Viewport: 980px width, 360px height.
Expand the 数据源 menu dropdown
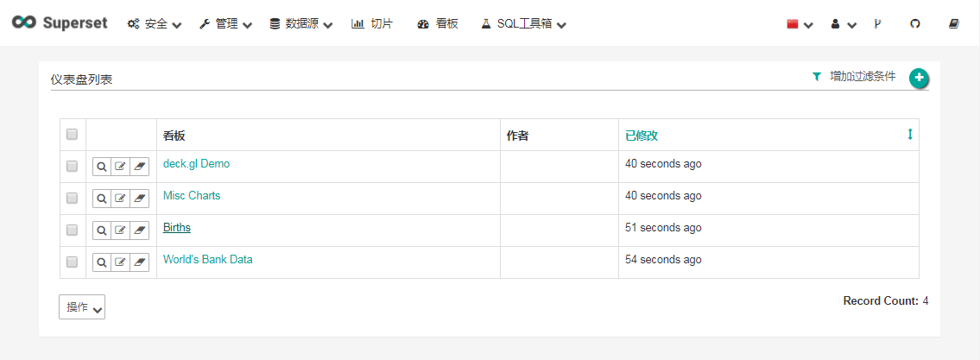point(301,24)
